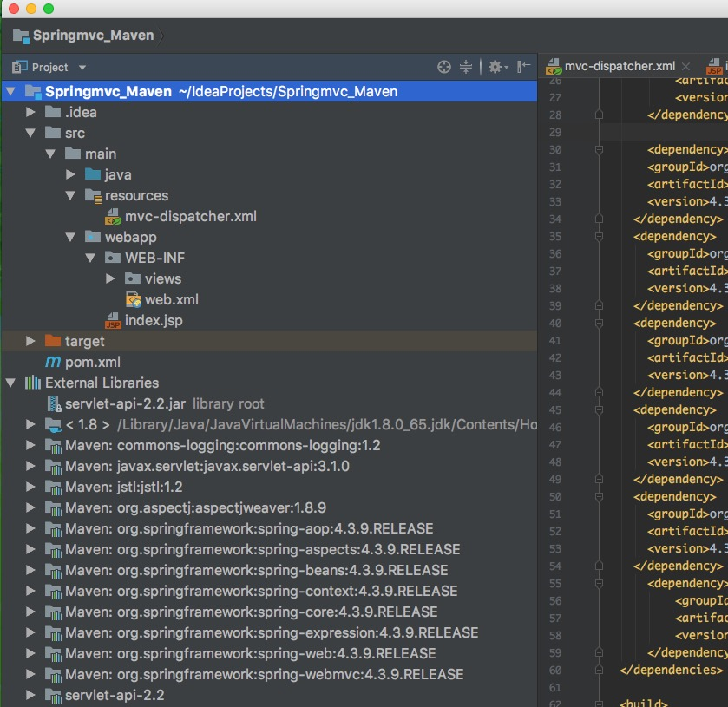
Task: Fold the dependency block at line 50
Action: click(x=599, y=497)
